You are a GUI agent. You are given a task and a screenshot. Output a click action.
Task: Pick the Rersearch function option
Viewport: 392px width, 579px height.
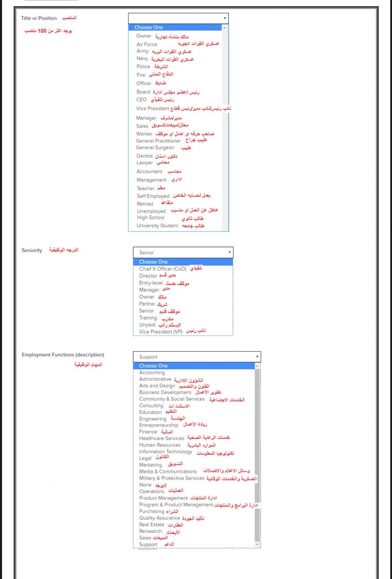(151, 531)
